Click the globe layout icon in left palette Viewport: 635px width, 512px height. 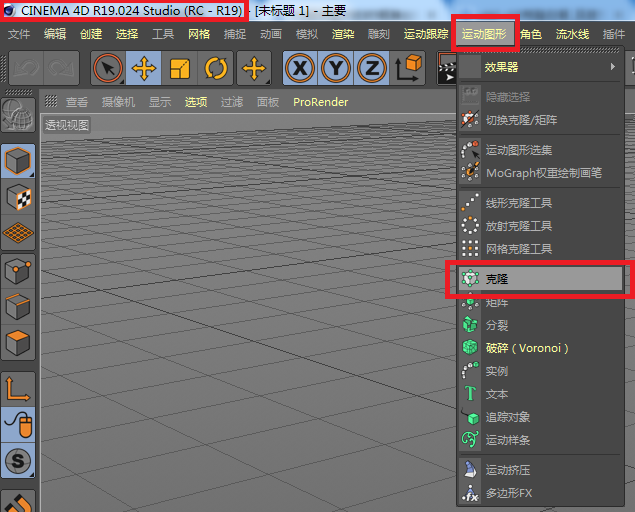(18, 115)
